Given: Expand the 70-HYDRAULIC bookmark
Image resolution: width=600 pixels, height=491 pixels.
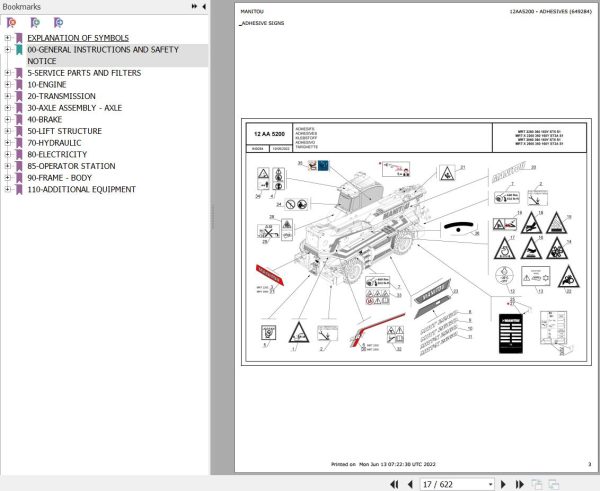Looking at the screenshot, I should (7, 143).
